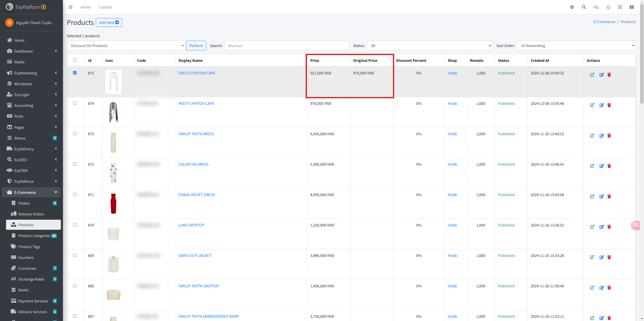This screenshot has width=644, height=321.
Task: Check product 873 checkbox
Action: point(75,133)
